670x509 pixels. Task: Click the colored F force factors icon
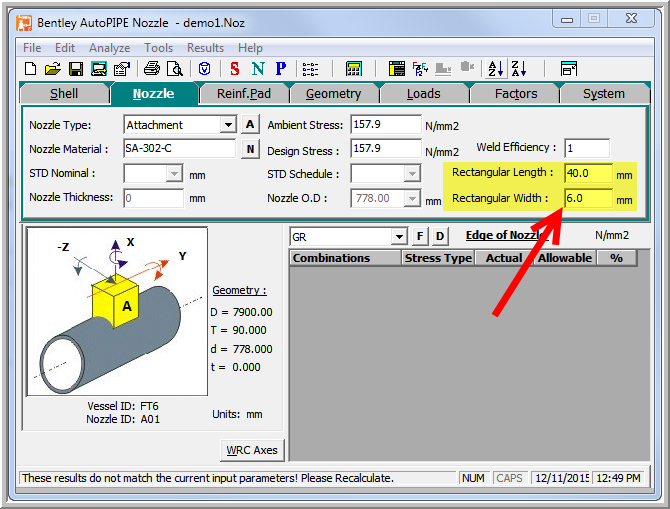(420, 68)
